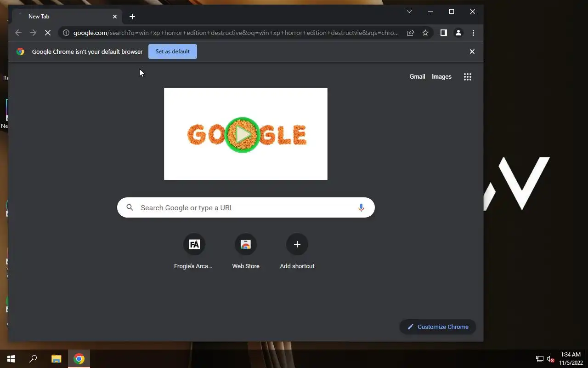Image resolution: width=588 pixels, height=368 pixels.
Task: Click the address bar URL text
Action: pos(236,33)
